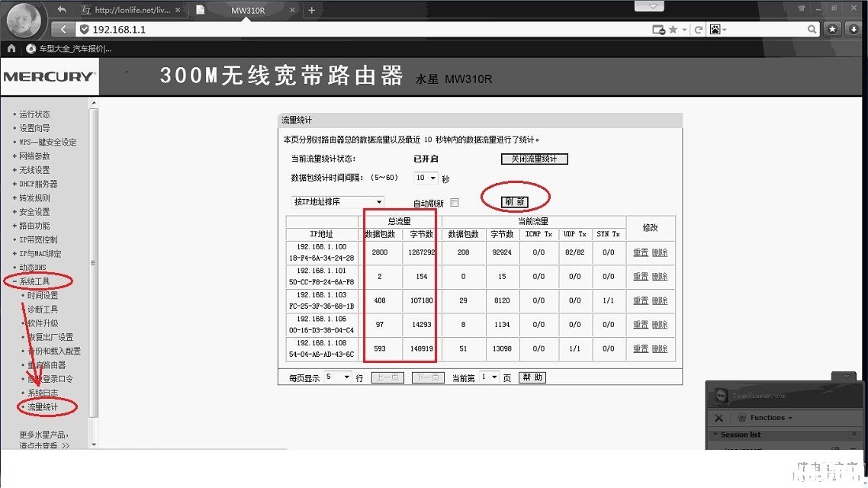Click the downloads arrow icon
Screen dimensions: 868x488
854,29
